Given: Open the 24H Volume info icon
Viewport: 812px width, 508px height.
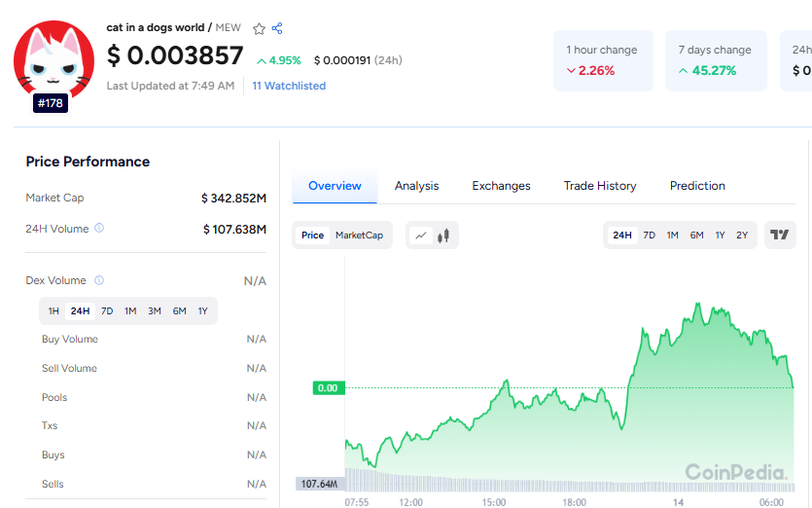Looking at the screenshot, I should pyautogui.click(x=99, y=228).
